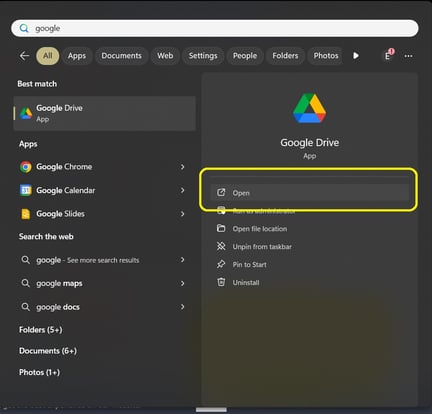Switch to the People filter tab
Viewport: 432px width, 414px height.
(x=245, y=56)
